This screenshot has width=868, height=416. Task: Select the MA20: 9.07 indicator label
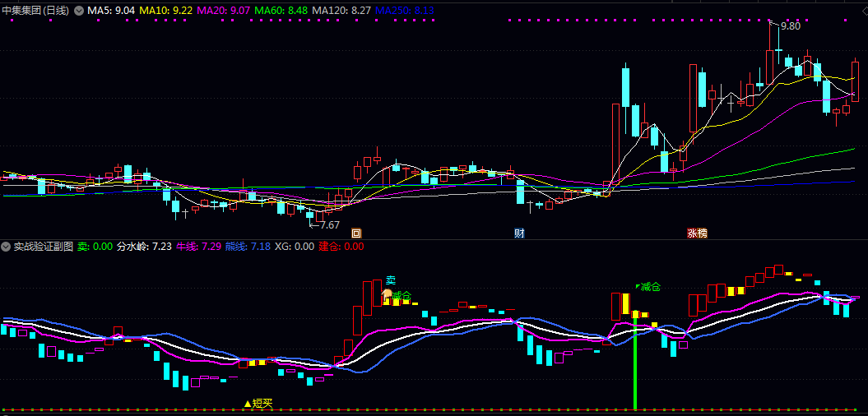click(224, 10)
